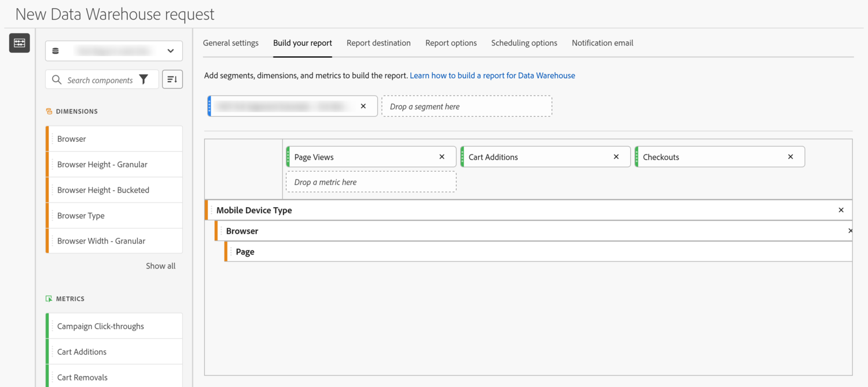The image size is (868, 387).
Task: Select Browser Height - Bucketed dimension
Action: coord(114,190)
